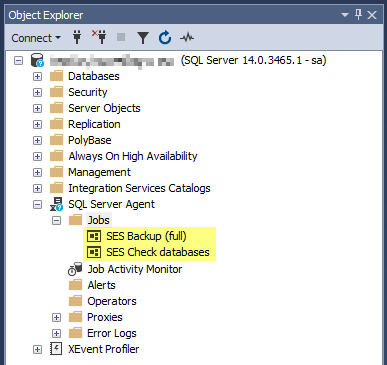
Task: Expand Always On High Availability
Action: (x=38, y=157)
